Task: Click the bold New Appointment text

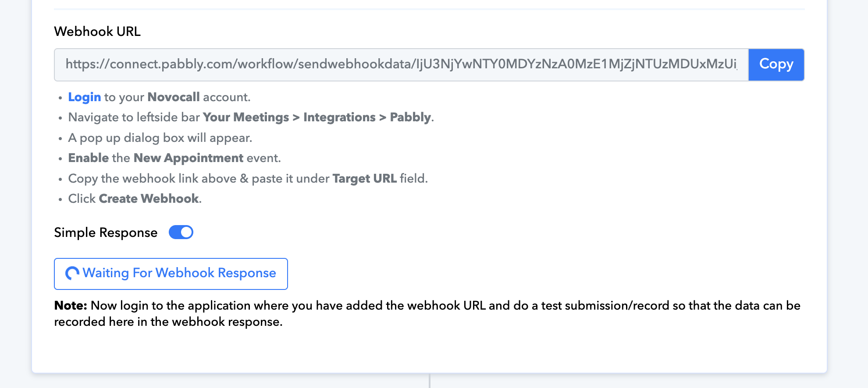Action: [188, 158]
